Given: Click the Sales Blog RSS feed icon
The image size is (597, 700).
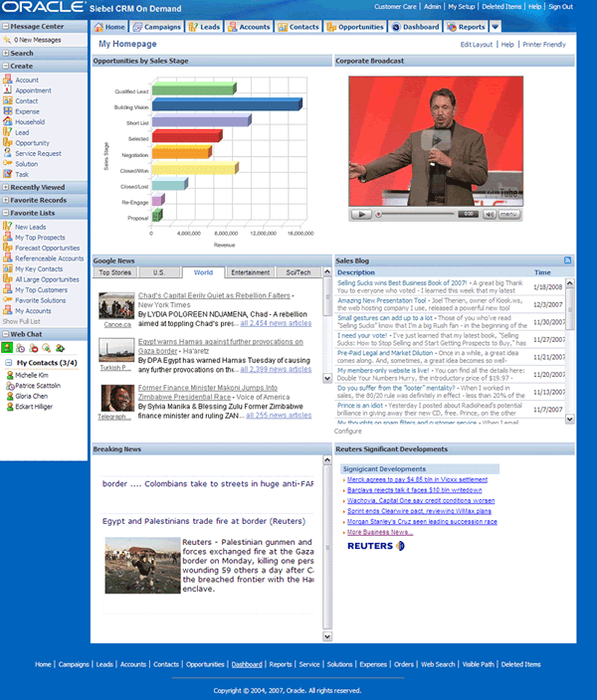Looking at the screenshot, I should [567, 261].
